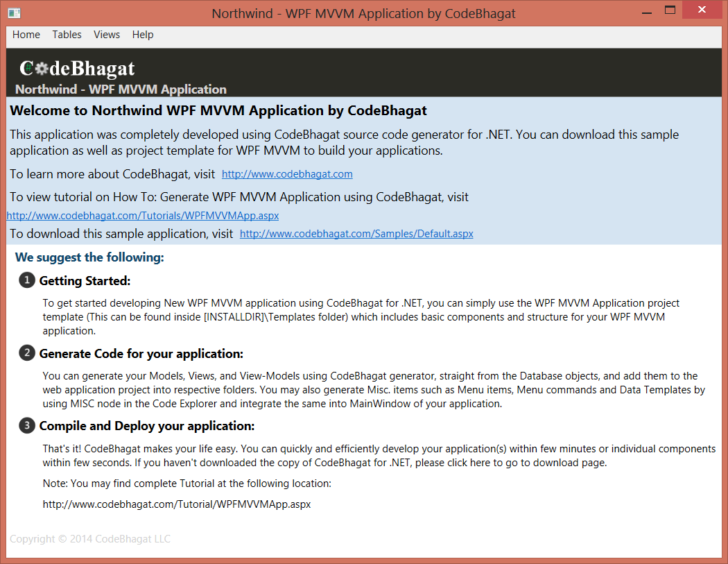Click the number 1 badge beside Getting Started
Viewport: 728px width, 564px height.
[x=27, y=280]
